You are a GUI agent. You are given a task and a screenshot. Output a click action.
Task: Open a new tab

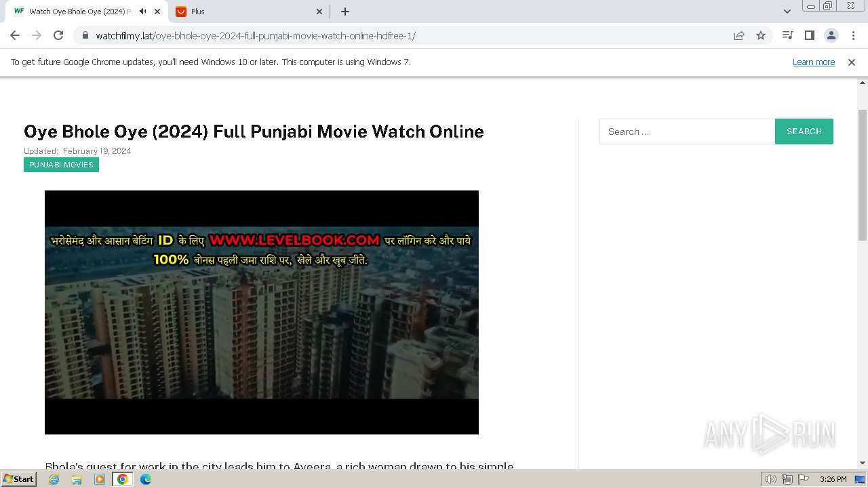(x=344, y=12)
